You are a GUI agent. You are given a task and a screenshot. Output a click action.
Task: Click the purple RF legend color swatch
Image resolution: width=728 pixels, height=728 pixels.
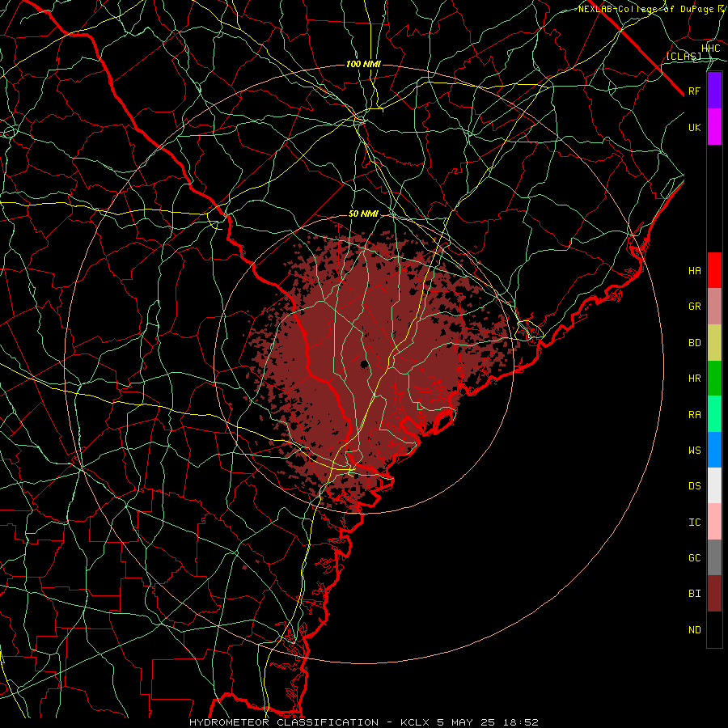click(x=714, y=91)
